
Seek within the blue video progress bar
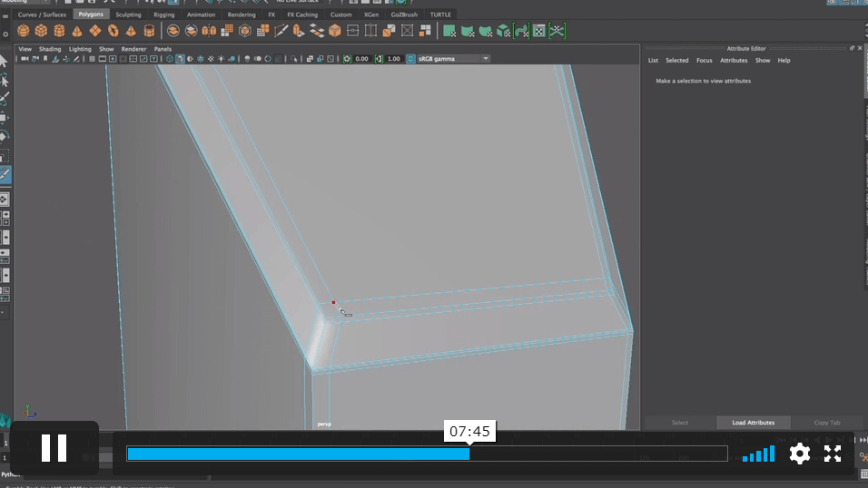pyautogui.click(x=298, y=454)
